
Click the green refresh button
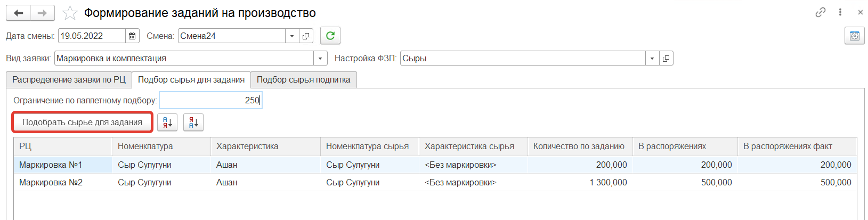tap(330, 36)
